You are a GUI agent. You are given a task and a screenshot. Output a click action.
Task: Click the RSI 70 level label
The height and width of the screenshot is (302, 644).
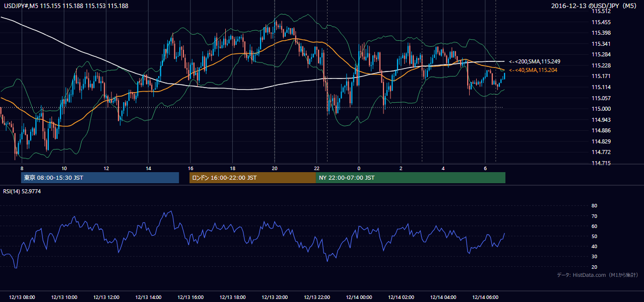click(594, 216)
